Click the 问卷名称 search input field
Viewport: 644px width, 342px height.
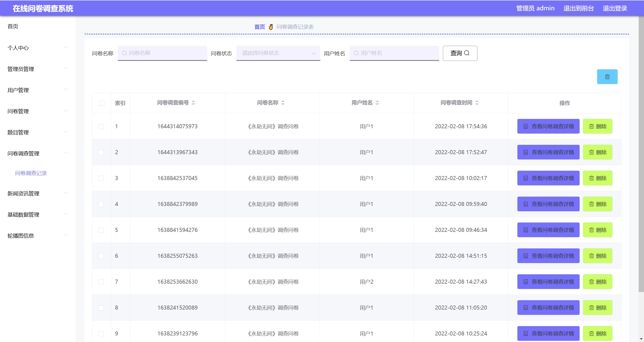coord(162,53)
